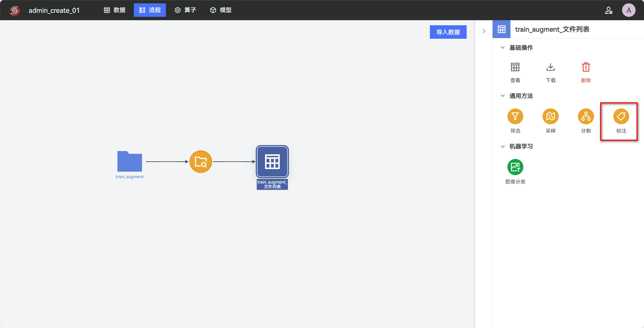Select the 标注 tag icon
The height and width of the screenshot is (328, 644).
click(x=621, y=117)
